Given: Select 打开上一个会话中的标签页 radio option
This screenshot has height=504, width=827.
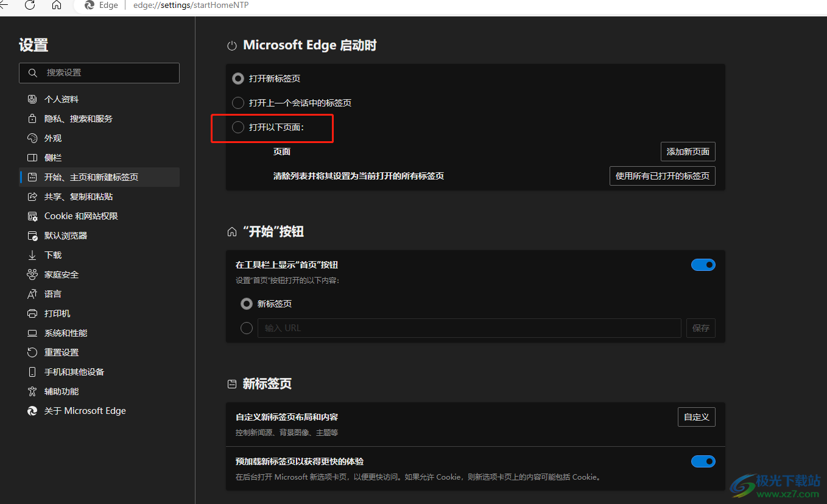Looking at the screenshot, I should tap(238, 103).
